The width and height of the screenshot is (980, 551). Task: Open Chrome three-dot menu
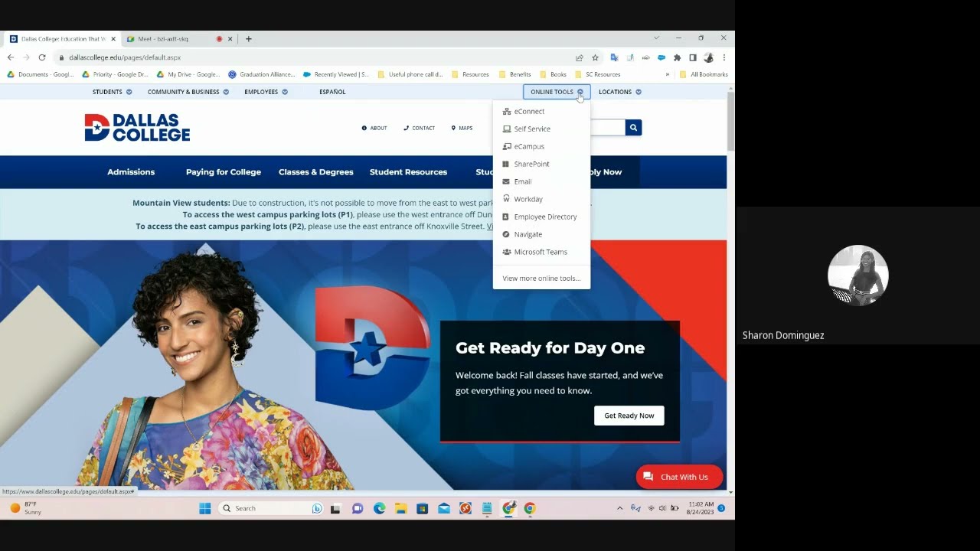click(724, 57)
